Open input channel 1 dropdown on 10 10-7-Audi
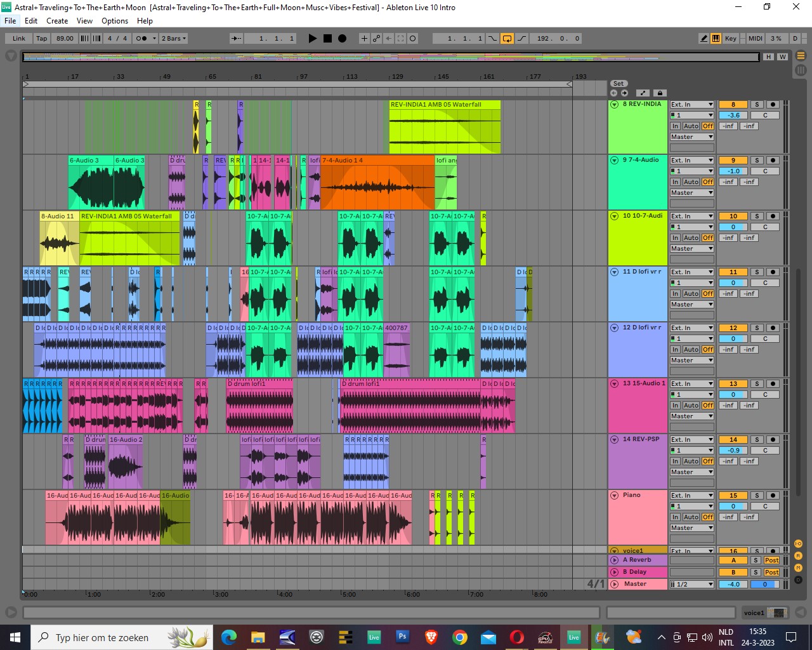This screenshot has width=812, height=650. [x=692, y=227]
